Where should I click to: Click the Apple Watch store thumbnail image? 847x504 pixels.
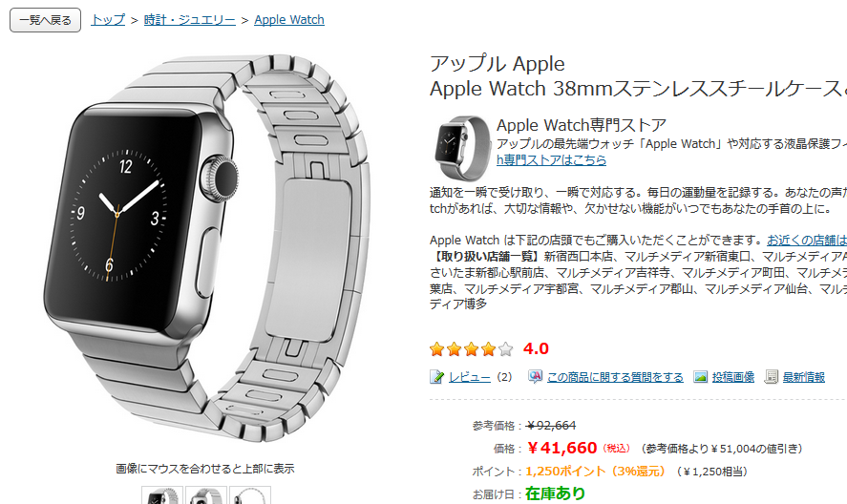click(462, 147)
